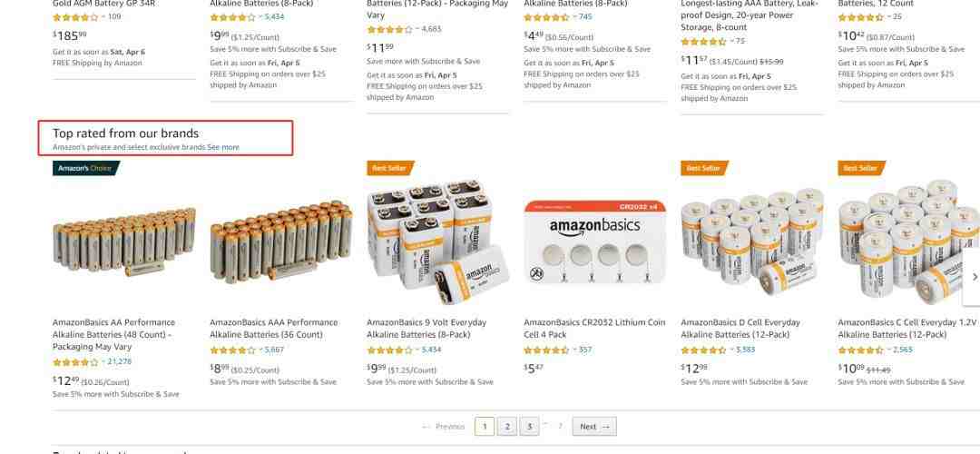Open star rating of CR2032 Lithium Coin Cell
Viewport: 980px width, 454px height.
546,350
